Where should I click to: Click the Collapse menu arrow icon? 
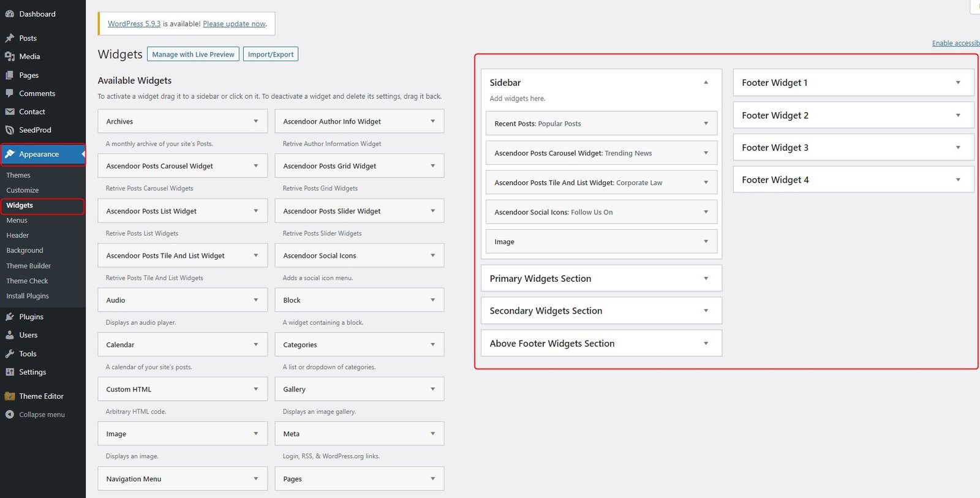10,415
